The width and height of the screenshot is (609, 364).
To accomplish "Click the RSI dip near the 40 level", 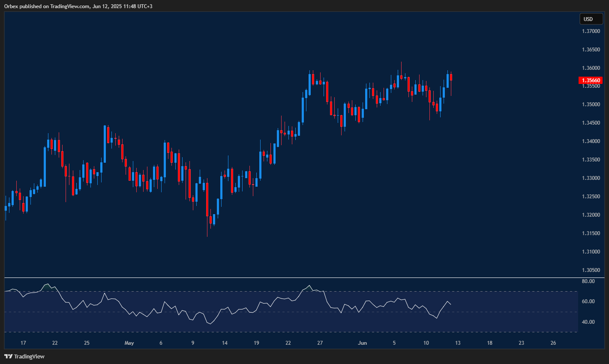I will [x=210, y=324].
